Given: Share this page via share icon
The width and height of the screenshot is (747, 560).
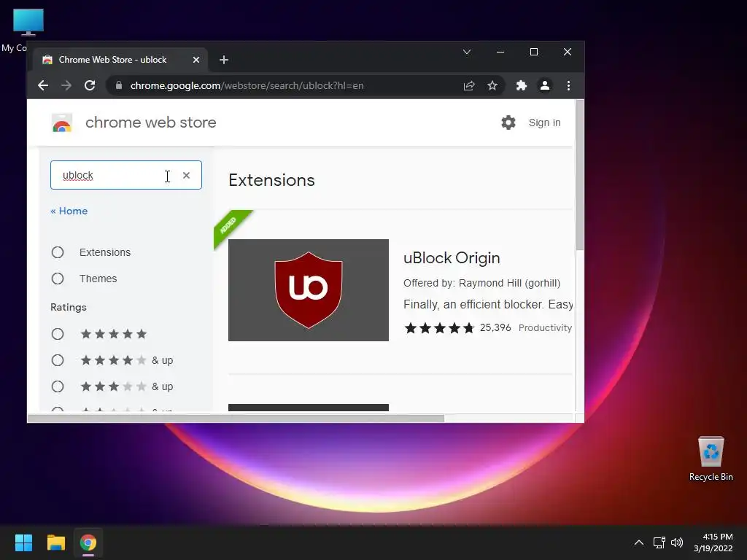Looking at the screenshot, I should click(469, 85).
